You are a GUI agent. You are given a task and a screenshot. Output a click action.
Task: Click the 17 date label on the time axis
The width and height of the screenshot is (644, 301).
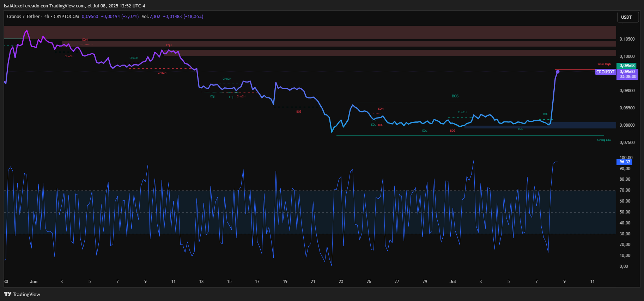pyautogui.click(x=257, y=282)
